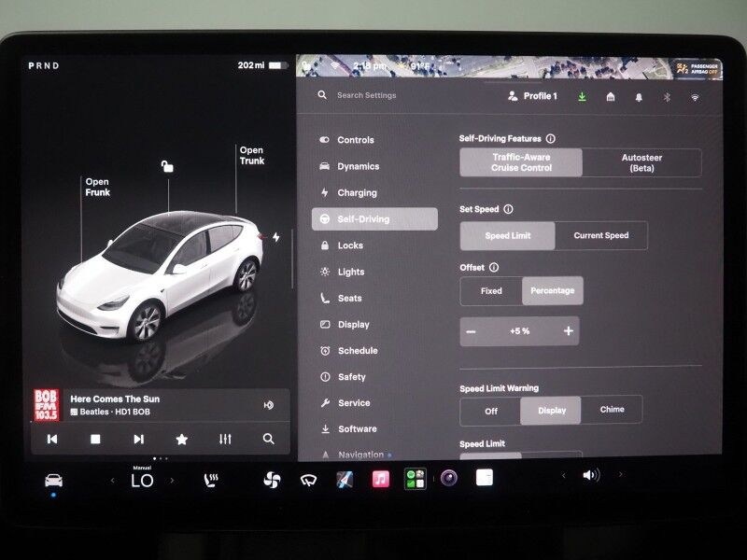Tap the Bluetooth icon
The image size is (747, 560).
pos(667,98)
